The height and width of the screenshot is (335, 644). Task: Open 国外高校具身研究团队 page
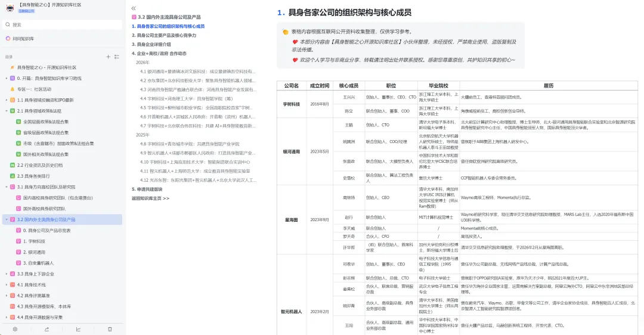[44, 209]
